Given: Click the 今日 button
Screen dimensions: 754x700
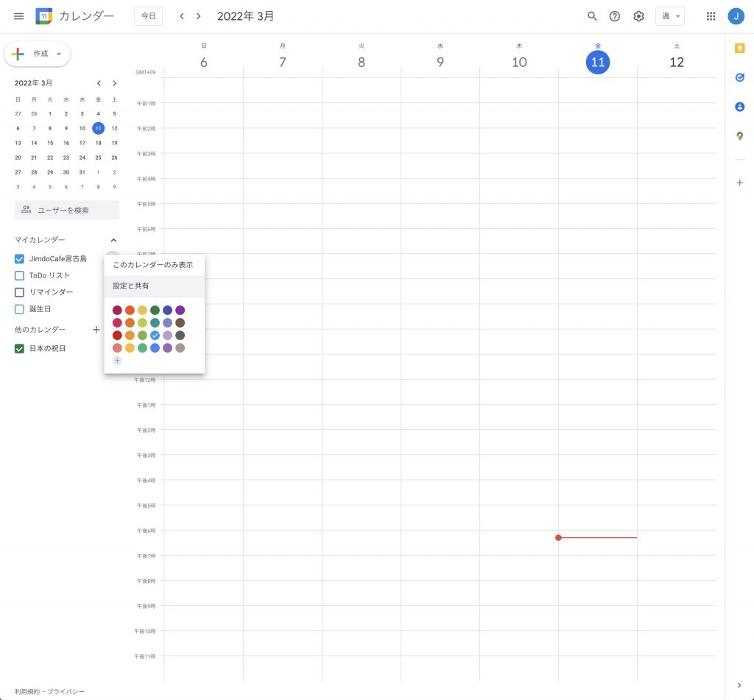Looking at the screenshot, I should [148, 16].
